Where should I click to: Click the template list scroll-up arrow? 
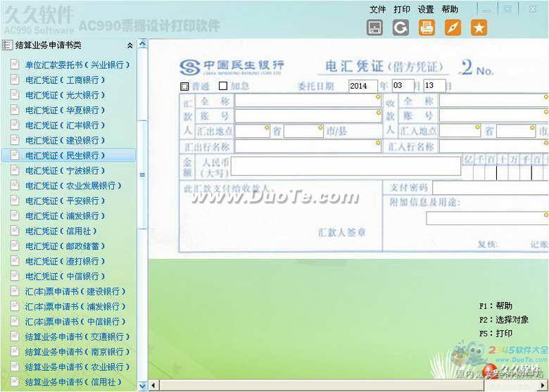click(142, 44)
